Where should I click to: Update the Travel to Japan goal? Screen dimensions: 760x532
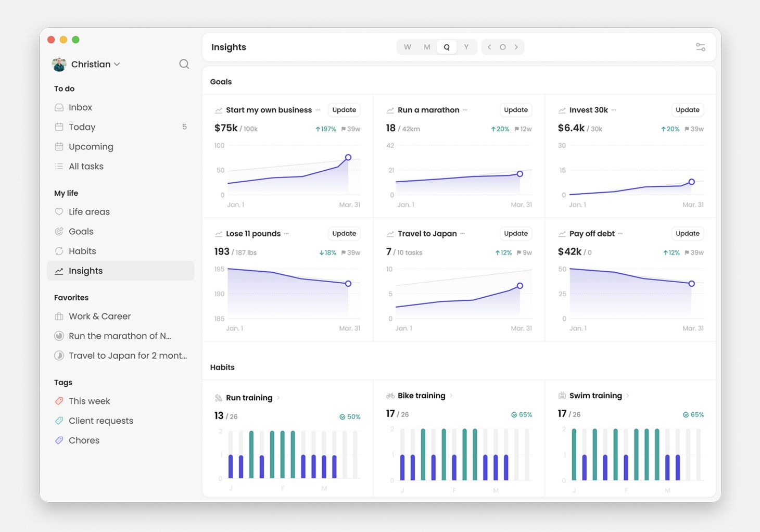tap(516, 234)
